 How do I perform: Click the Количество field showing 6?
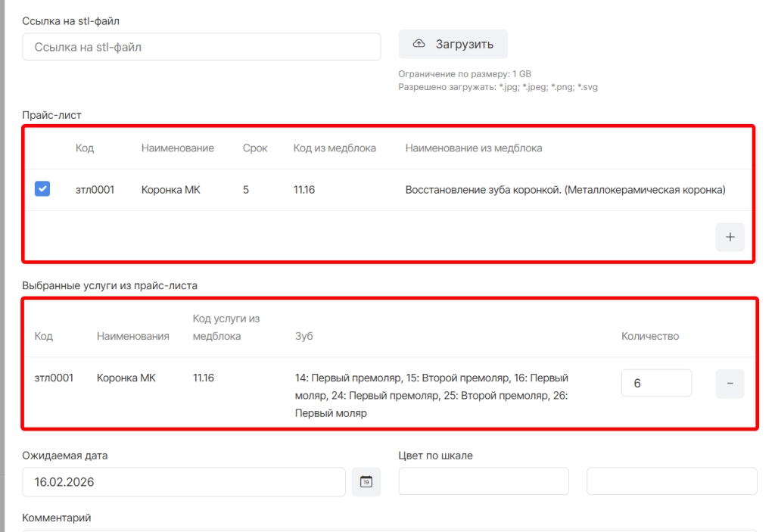(656, 384)
